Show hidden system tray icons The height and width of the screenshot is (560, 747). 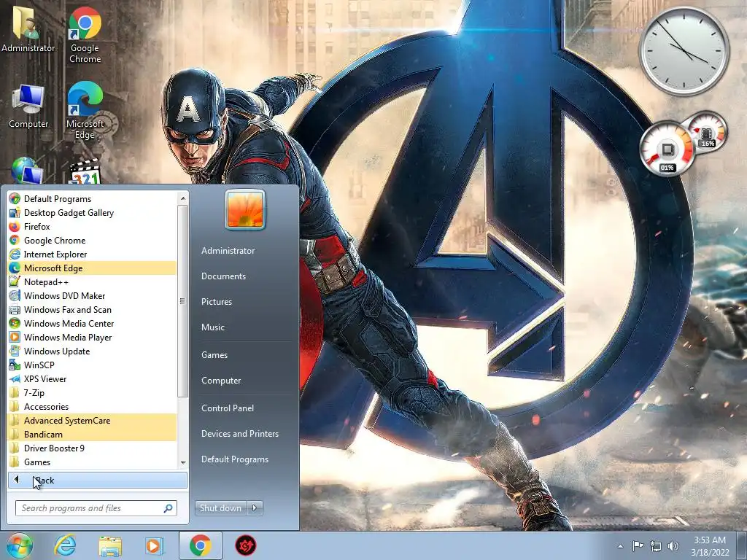[x=620, y=546]
